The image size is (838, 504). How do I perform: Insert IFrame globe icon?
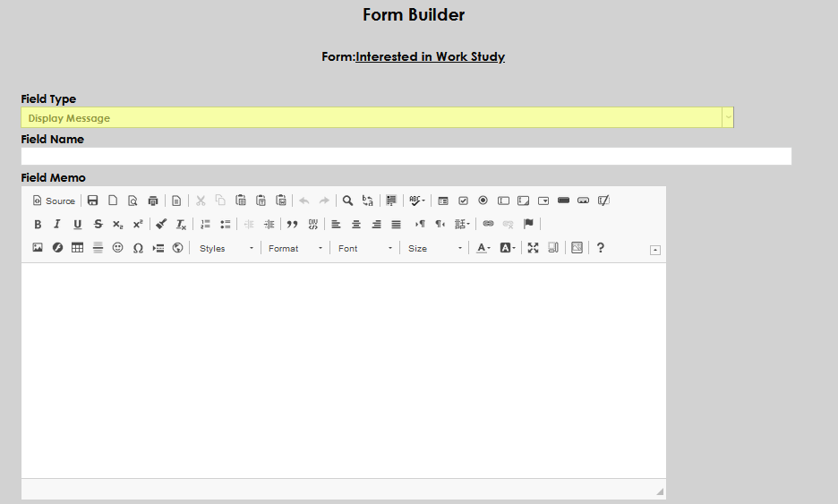[178, 247]
